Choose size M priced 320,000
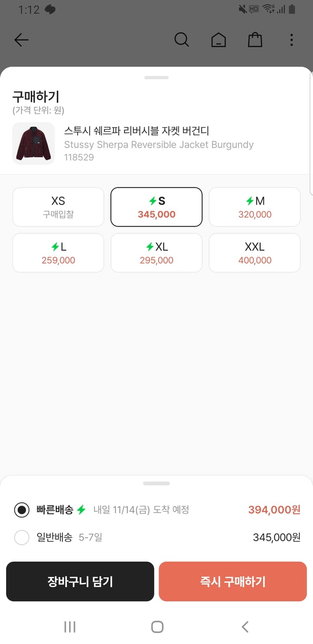 tap(255, 207)
